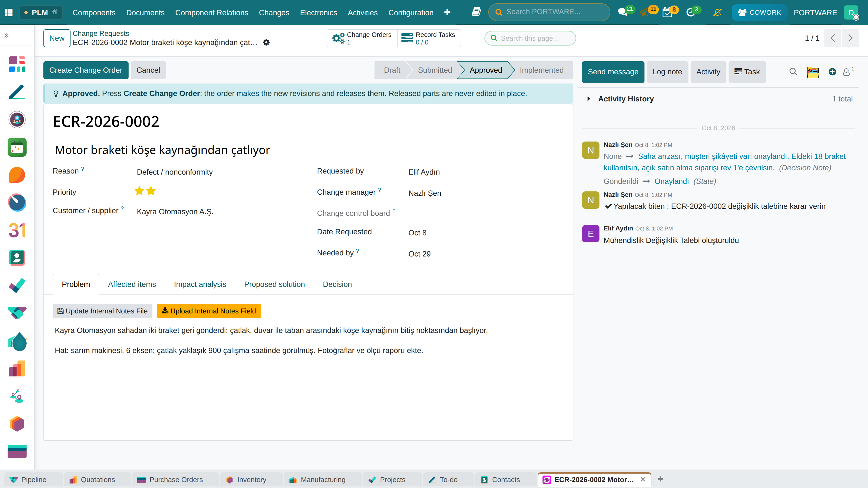Click the followers person icon
This screenshot has height=488, width=868.
pyautogui.click(x=846, y=72)
